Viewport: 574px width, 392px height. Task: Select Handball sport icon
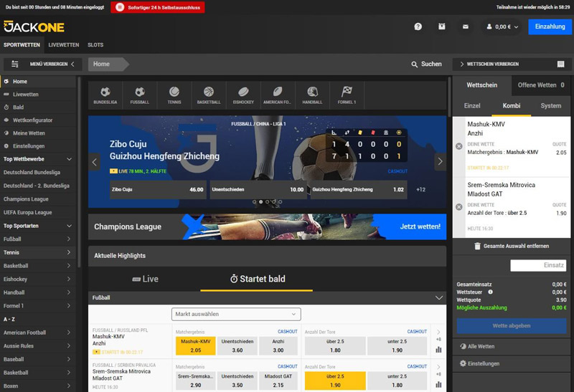pos(312,95)
